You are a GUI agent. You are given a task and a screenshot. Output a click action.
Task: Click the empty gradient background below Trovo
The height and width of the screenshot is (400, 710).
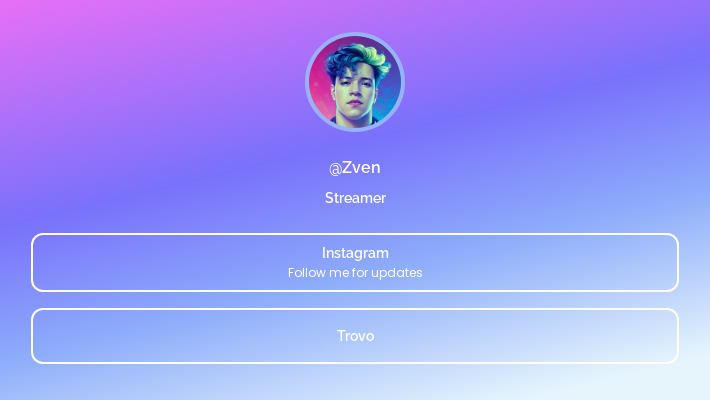(355, 383)
